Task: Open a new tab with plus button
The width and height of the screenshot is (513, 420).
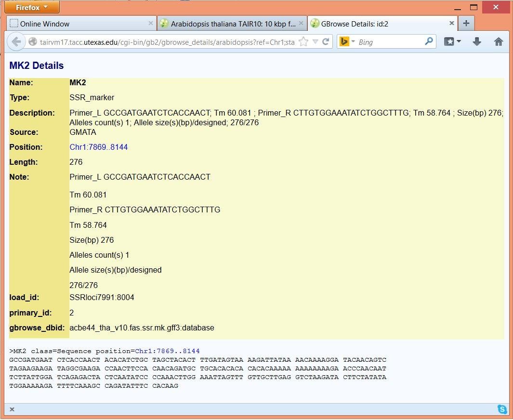Action: [466, 23]
